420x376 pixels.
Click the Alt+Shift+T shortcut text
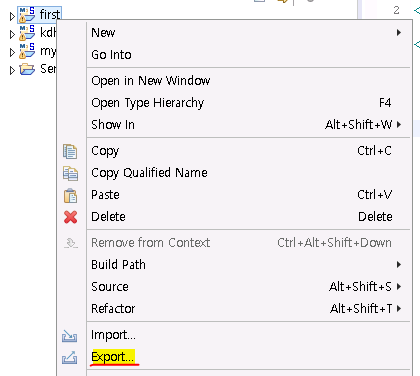click(361, 309)
